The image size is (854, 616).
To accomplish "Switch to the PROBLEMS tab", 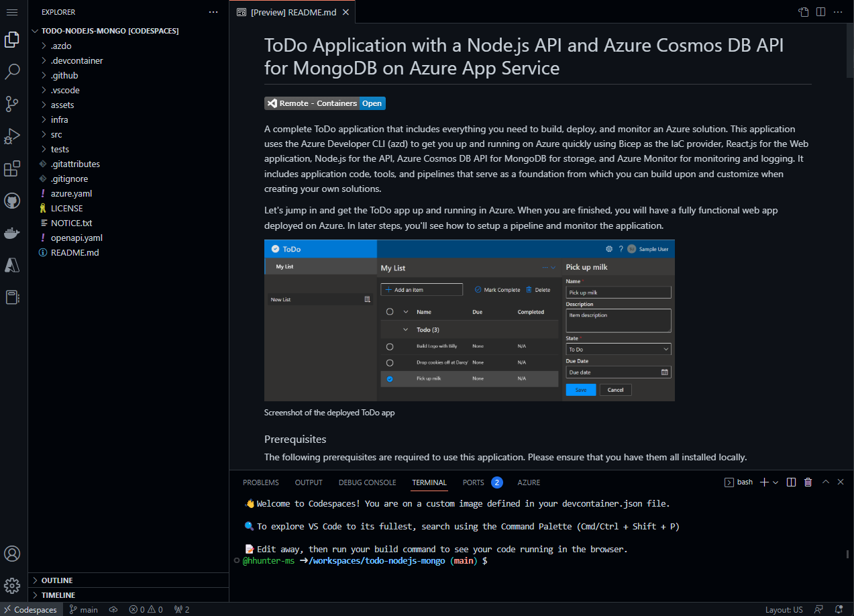I will coord(260,482).
